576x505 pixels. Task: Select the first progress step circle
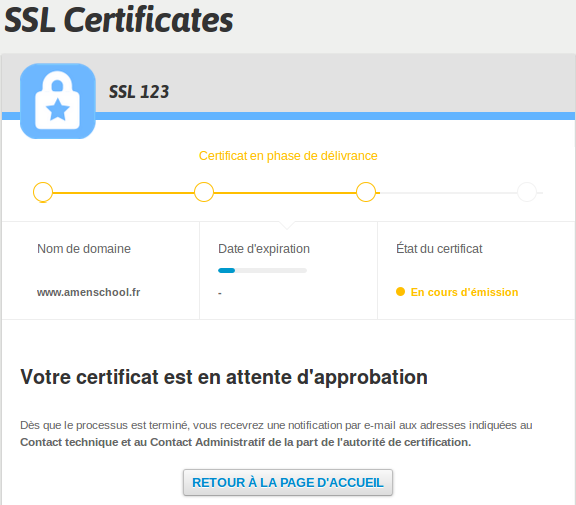point(43,192)
